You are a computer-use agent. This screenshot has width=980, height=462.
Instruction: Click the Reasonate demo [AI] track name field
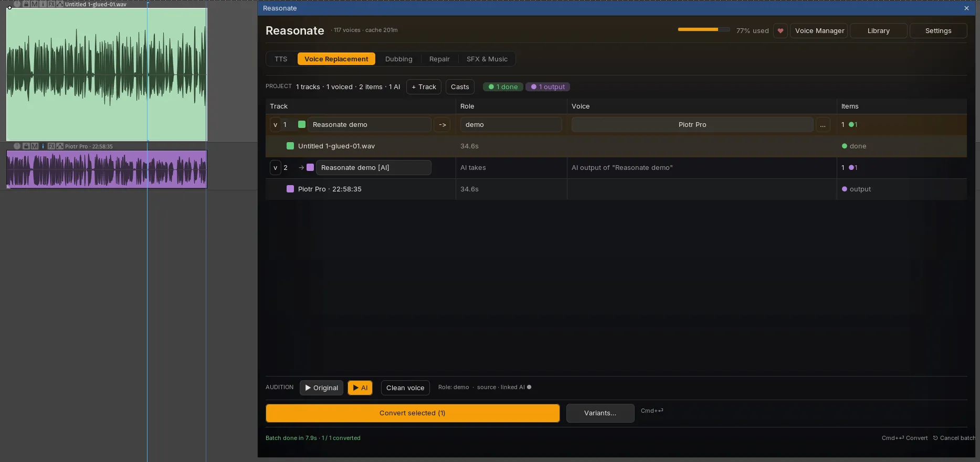373,167
